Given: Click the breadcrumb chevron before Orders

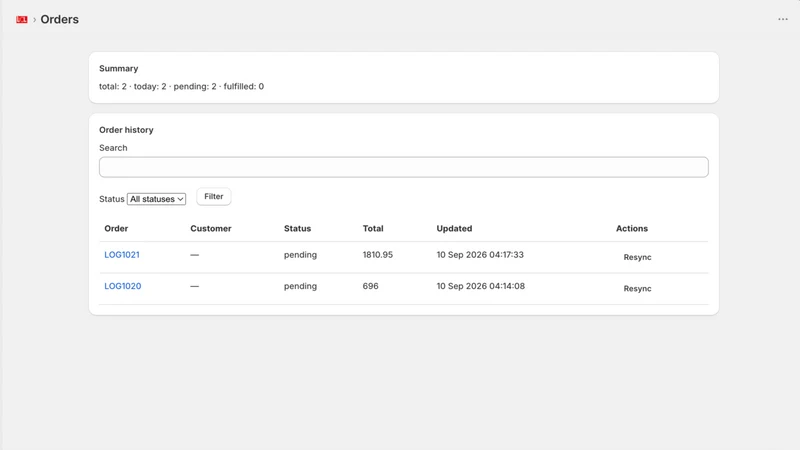Looking at the screenshot, I should click(34, 19).
